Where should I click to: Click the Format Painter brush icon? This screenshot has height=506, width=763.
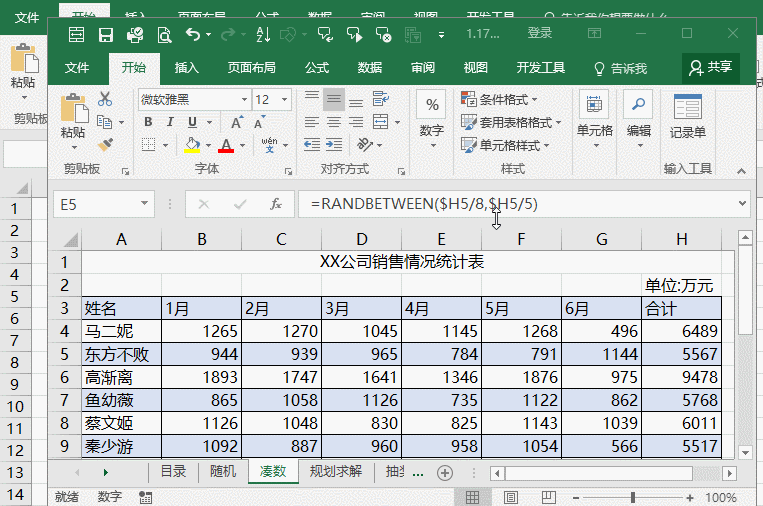pyautogui.click(x=105, y=145)
